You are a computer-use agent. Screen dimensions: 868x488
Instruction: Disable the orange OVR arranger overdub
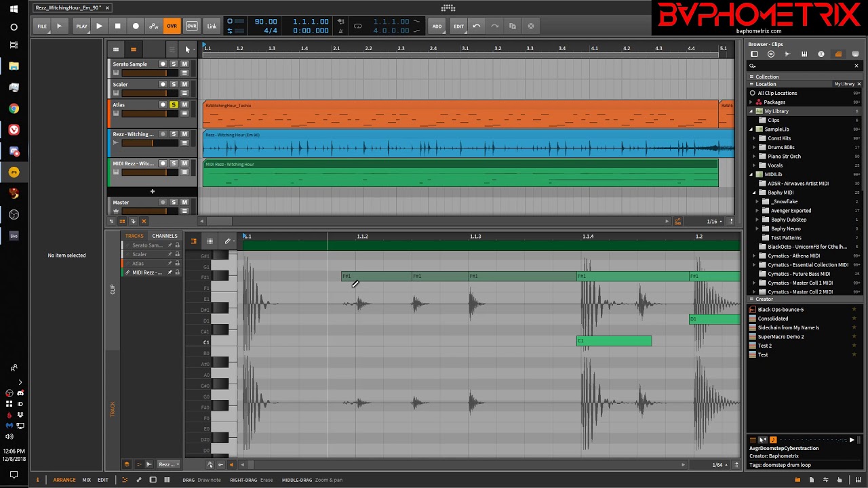172,26
